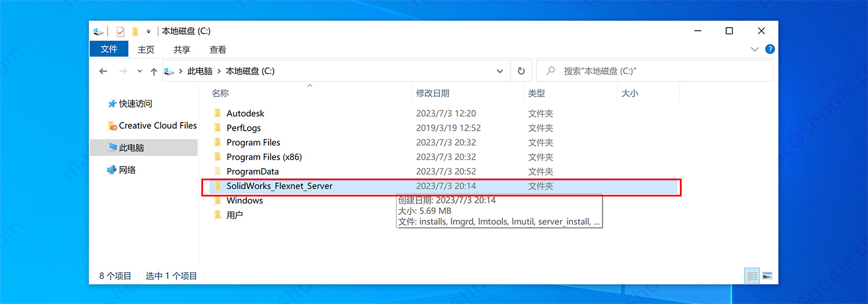Click the date 2023/7/3 12:20 in the Autodesk row
Image resolution: width=868 pixels, height=304 pixels.
(446, 113)
